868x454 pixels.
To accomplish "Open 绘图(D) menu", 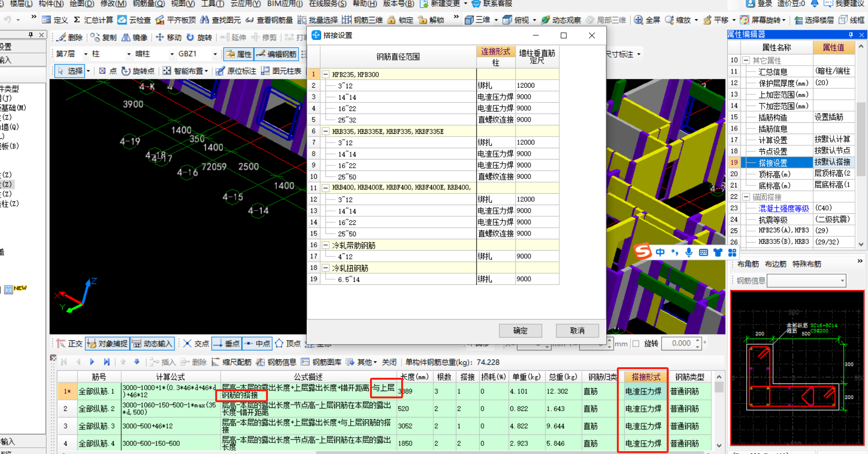I will click(x=82, y=4).
